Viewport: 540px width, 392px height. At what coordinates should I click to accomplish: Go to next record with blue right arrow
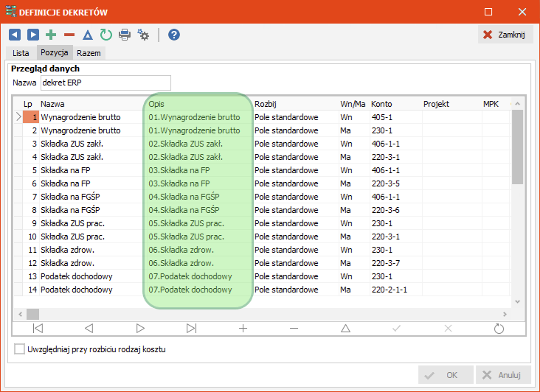32,35
